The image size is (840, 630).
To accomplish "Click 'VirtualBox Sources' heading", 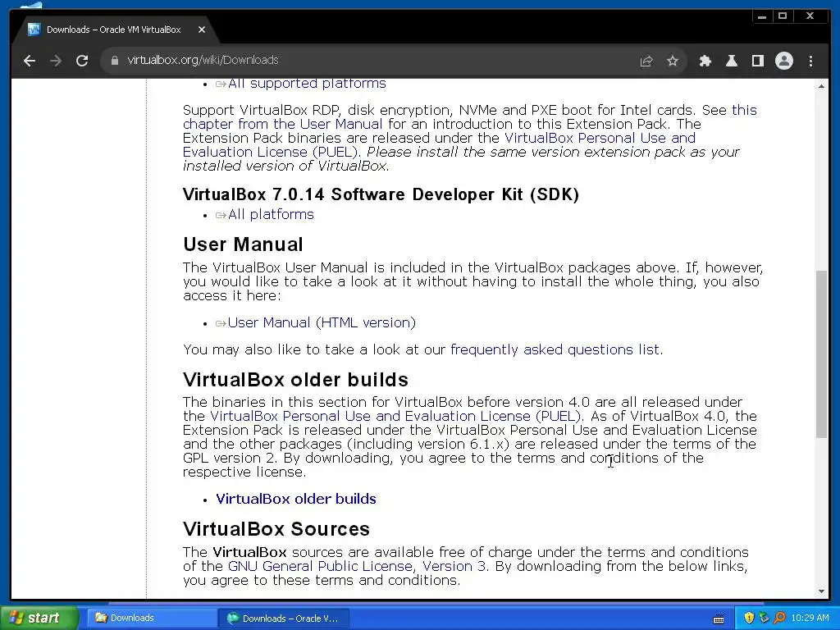I will (276, 529).
